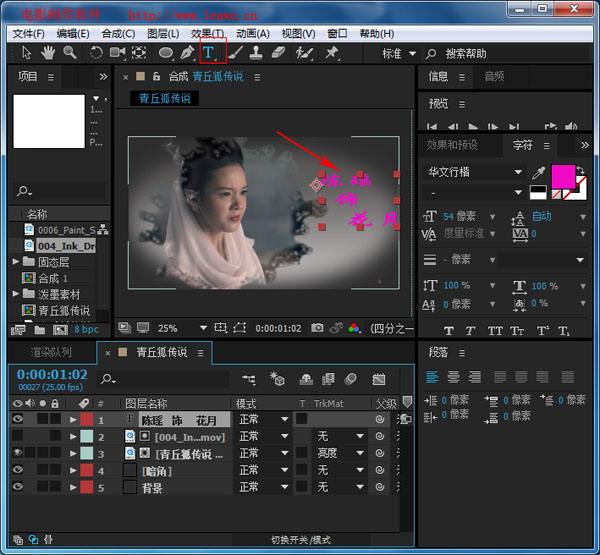Select the Brush tool
The width and height of the screenshot is (600, 555).
(236, 53)
